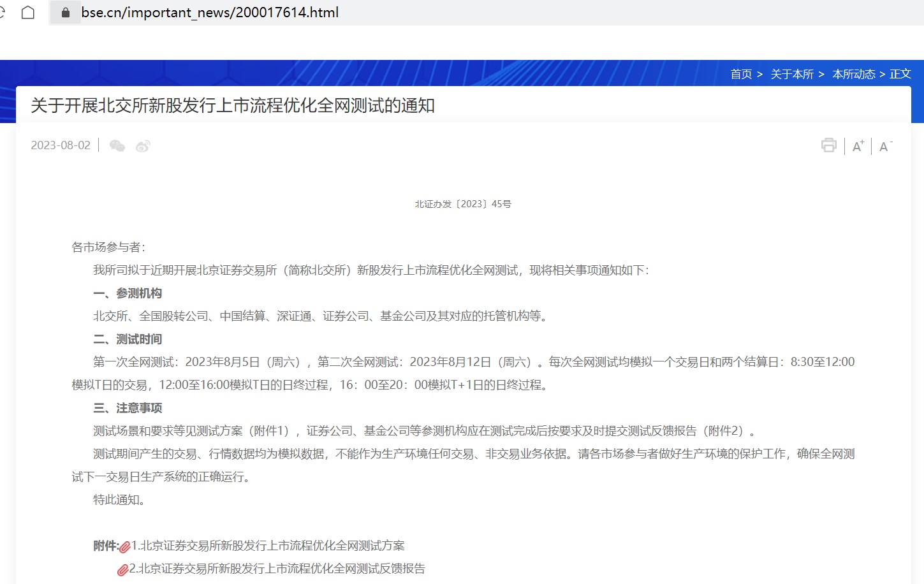The width and height of the screenshot is (924, 584).
Task: Open attachment 2 全网测试反馈报告 link
Action: [x=277, y=569]
